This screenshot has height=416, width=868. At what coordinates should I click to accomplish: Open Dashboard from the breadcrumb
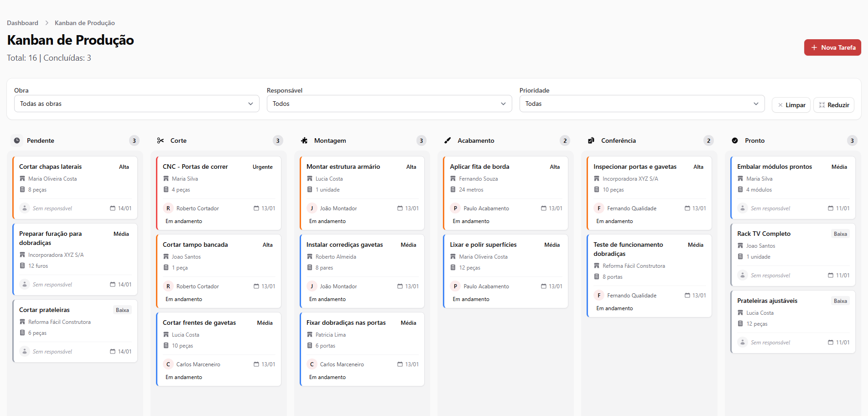tap(22, 22)
